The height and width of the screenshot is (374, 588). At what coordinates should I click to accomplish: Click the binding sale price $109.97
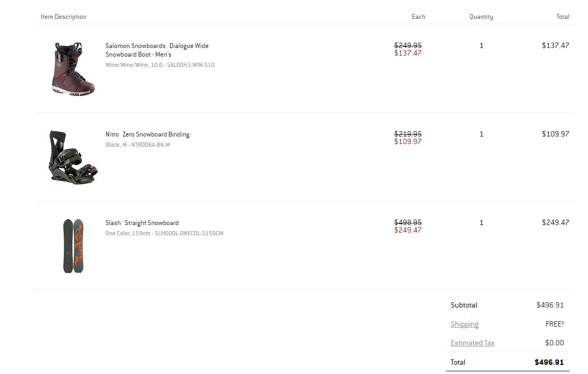[408, 142]
